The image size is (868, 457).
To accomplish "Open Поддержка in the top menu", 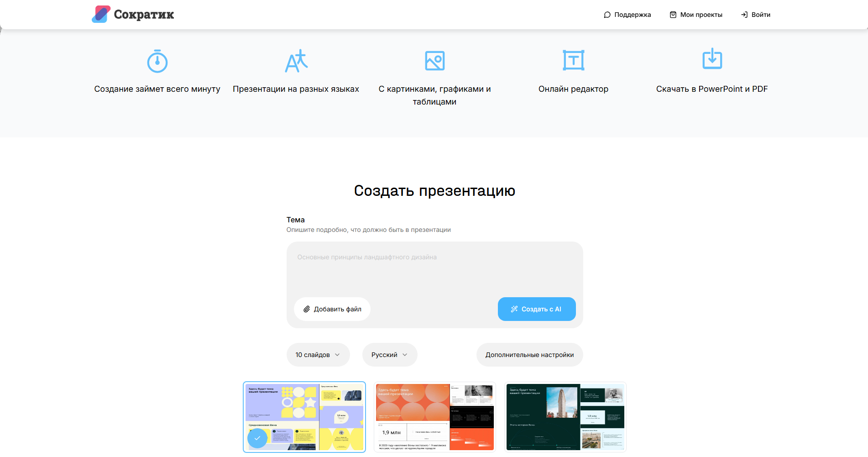I will pos(627,15).
